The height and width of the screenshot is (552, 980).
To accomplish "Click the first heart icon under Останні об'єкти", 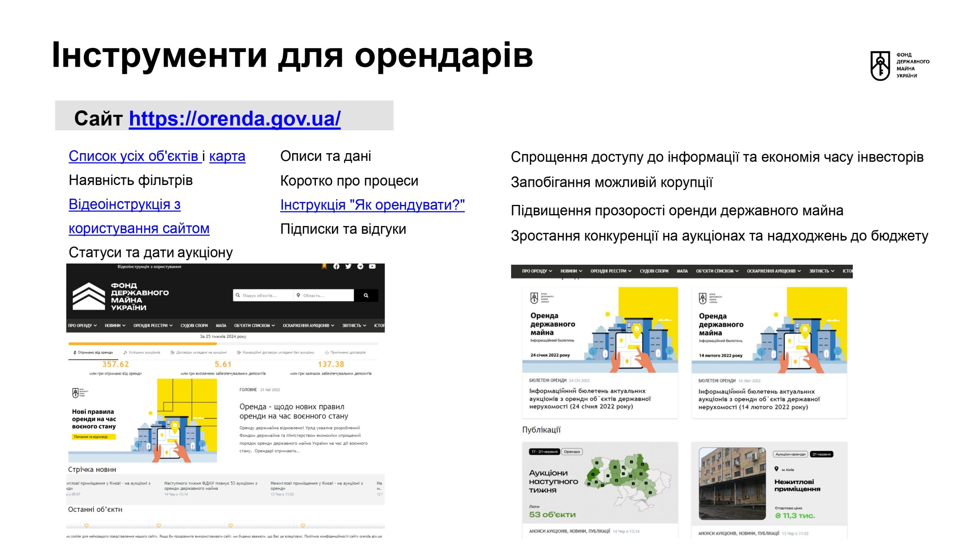I will coord(87,526).
